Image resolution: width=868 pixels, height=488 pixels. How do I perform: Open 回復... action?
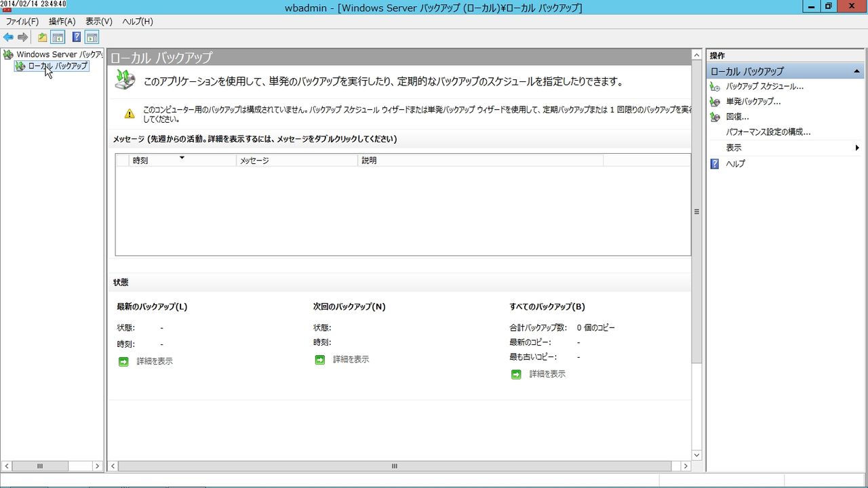[x=737, y=117]
